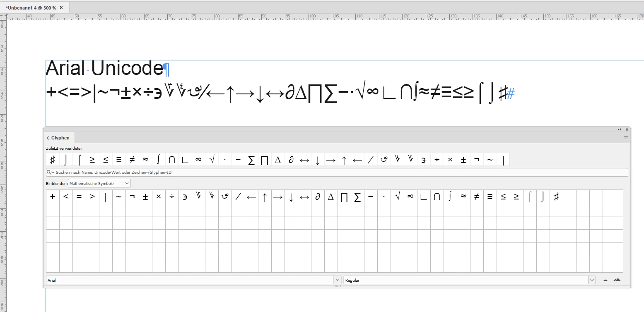This screenshot has width=644, height=312.
Task: Select recently used tilde ~ glyph
Action: tap(490, 160)
